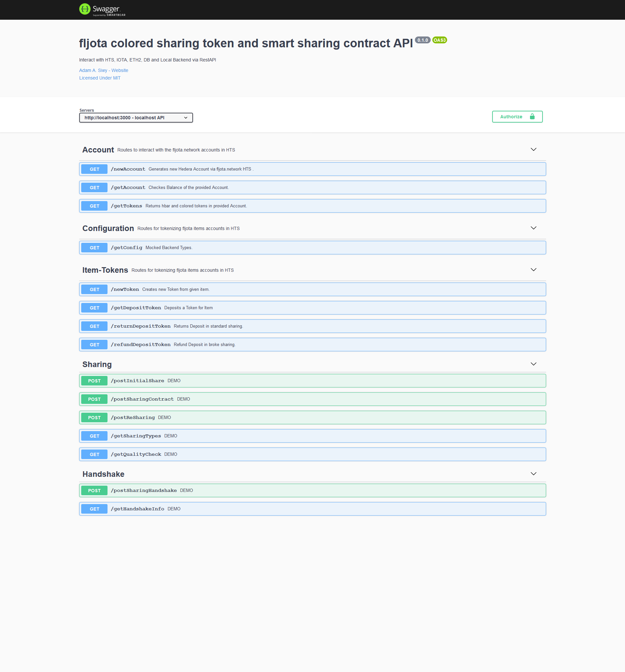Collapse the Account section chevron
The height and width of the screenshot is (672, 625).
tap(533, 150)
